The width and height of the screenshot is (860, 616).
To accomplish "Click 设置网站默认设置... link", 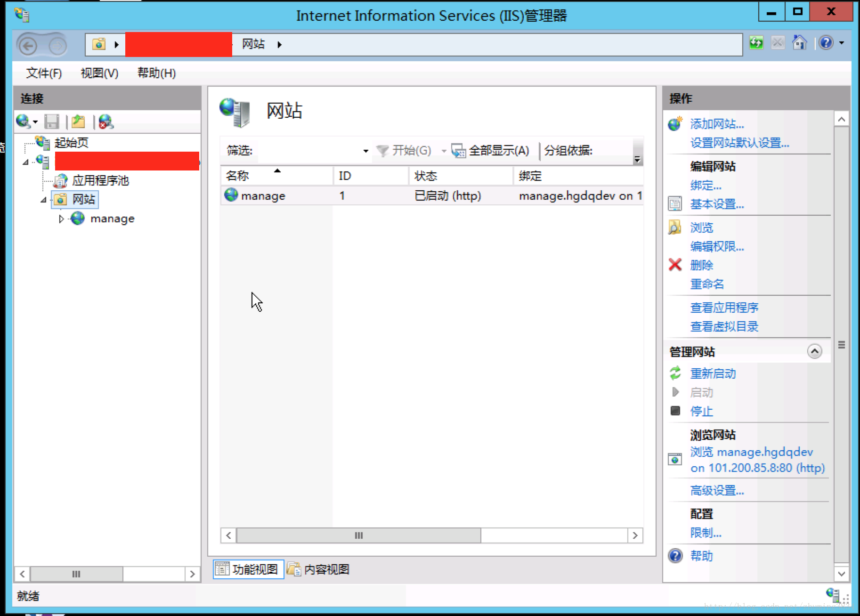I will (739, 143).
